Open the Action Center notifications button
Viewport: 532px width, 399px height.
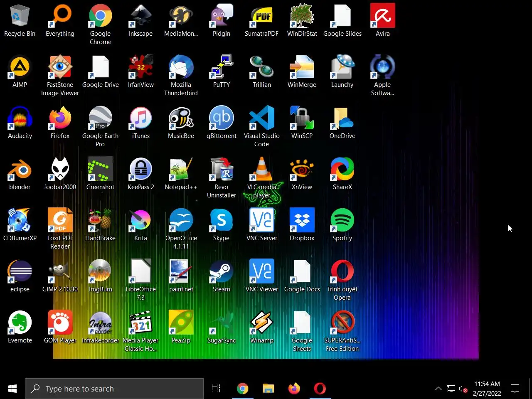515,389
